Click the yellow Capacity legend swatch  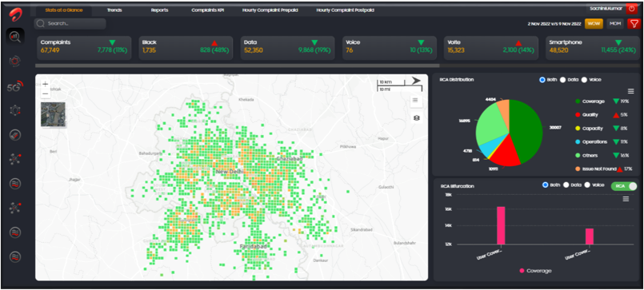(577, 129)
